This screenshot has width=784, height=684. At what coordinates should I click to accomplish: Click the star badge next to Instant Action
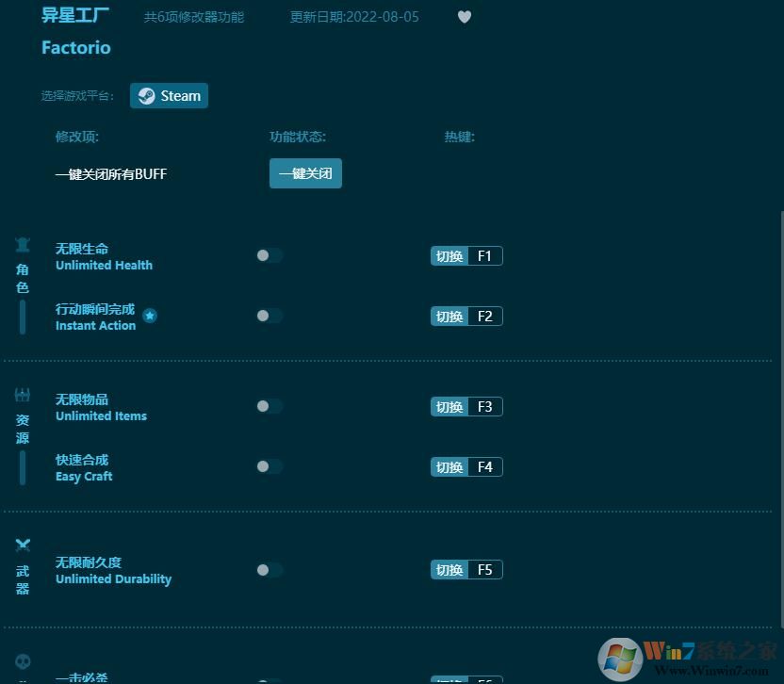(x=150, y=316)
